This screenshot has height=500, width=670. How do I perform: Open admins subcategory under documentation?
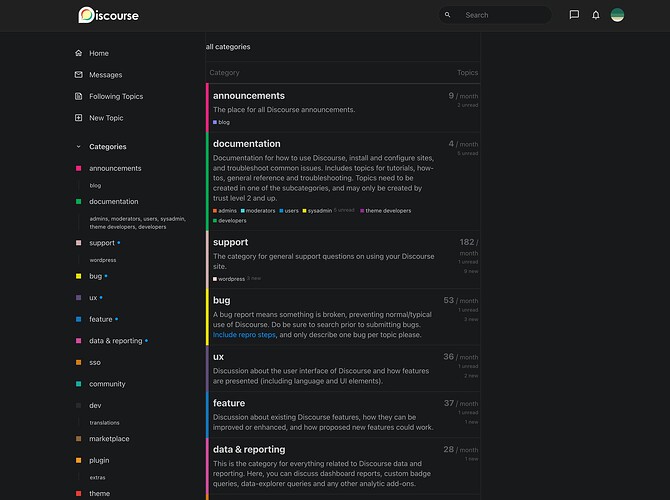pos(225,211)
